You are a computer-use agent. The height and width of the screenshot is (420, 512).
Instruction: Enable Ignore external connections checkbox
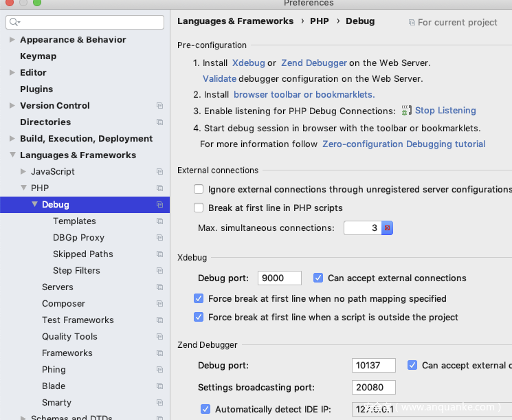coord(199,189)
